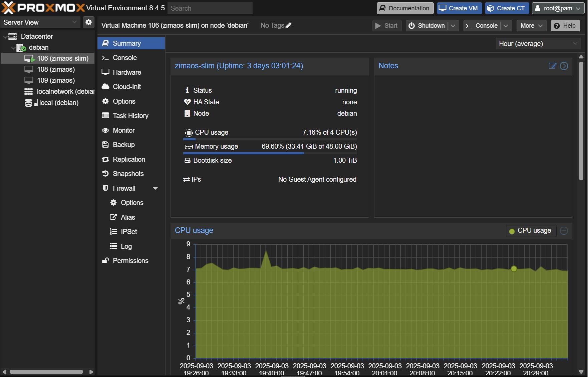Click the pencil icon to edit tags

[289, 25]
